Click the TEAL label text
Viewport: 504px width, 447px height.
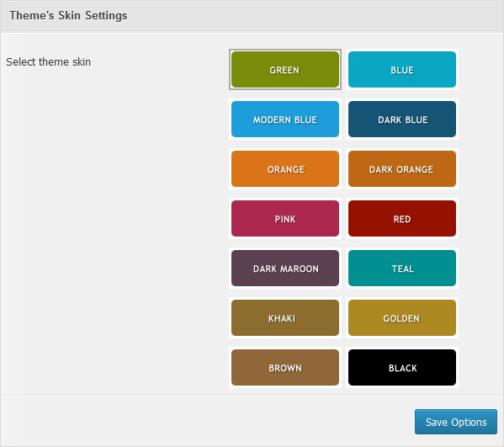pos(403,269)
